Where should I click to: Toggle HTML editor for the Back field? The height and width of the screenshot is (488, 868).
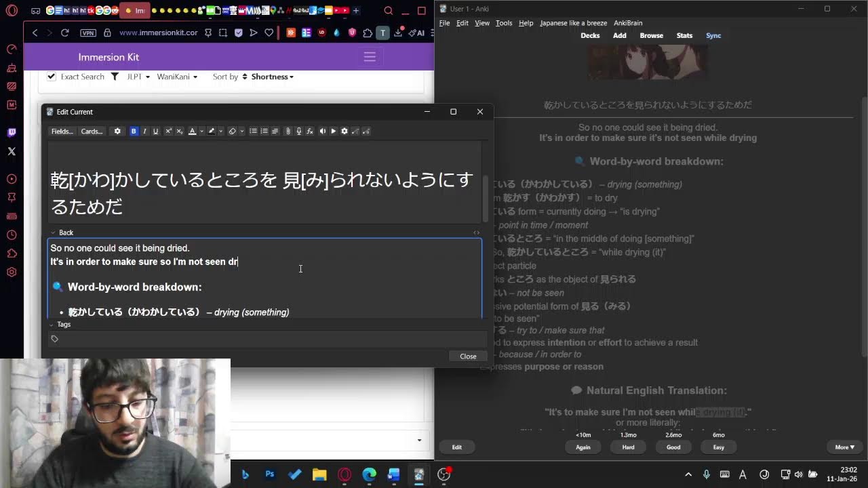[476, 232]
